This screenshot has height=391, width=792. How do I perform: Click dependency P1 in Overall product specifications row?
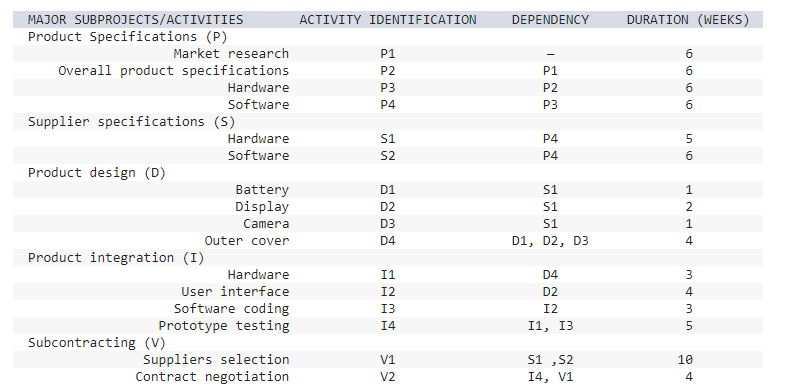[x=550, y=71]
